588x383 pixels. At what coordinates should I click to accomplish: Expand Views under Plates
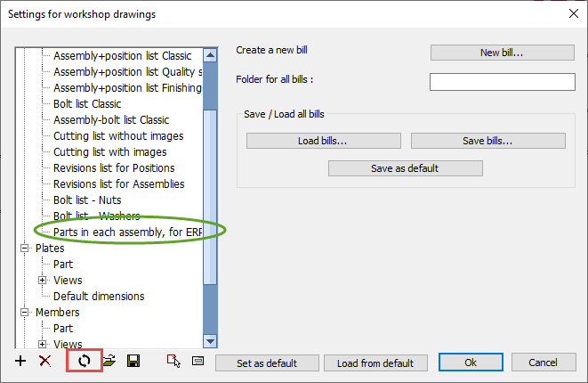[43, 281]
